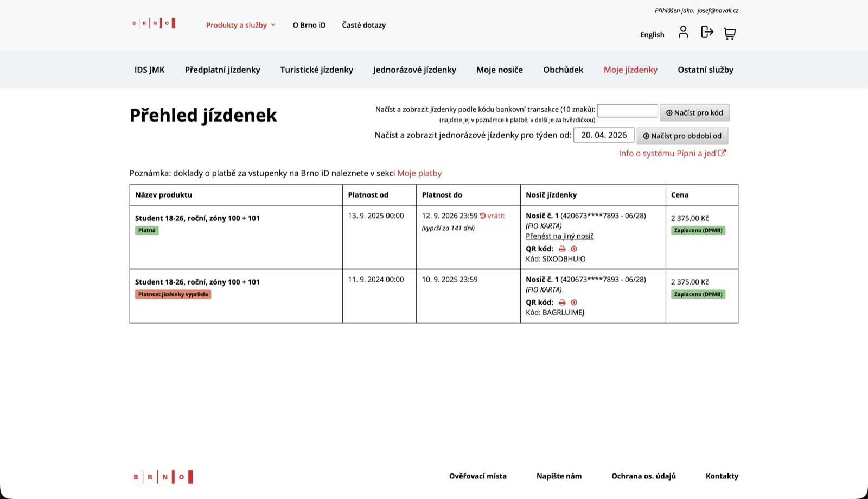Click Zaplaceno badge in expired ticket row

click(x=698, y=294)
